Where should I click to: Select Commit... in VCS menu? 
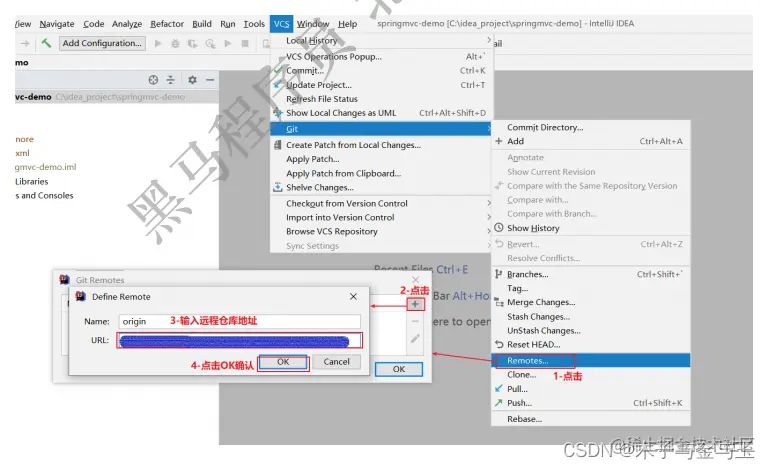[382, 71]
